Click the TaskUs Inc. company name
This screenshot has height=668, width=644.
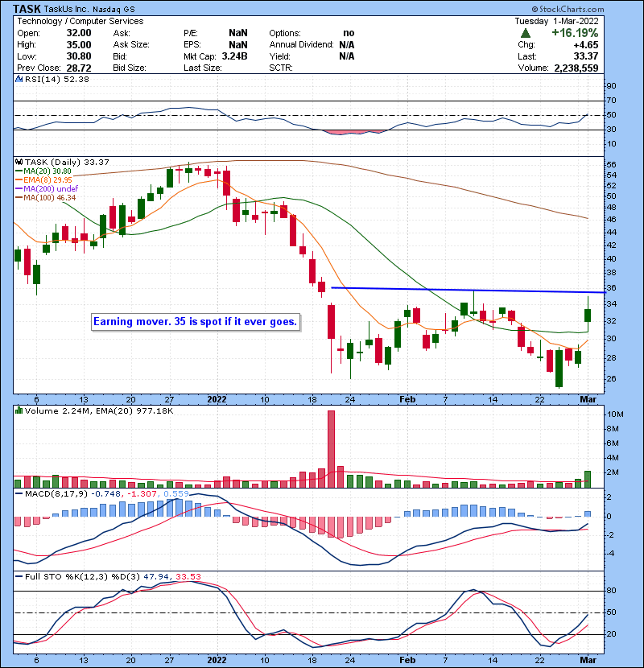pos(66,9)
